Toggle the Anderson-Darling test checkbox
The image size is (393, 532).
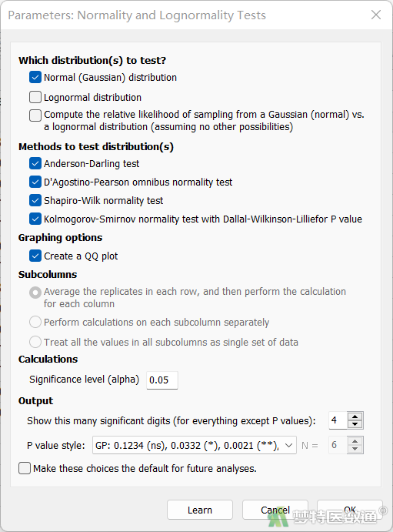click(x=35, y=163)
